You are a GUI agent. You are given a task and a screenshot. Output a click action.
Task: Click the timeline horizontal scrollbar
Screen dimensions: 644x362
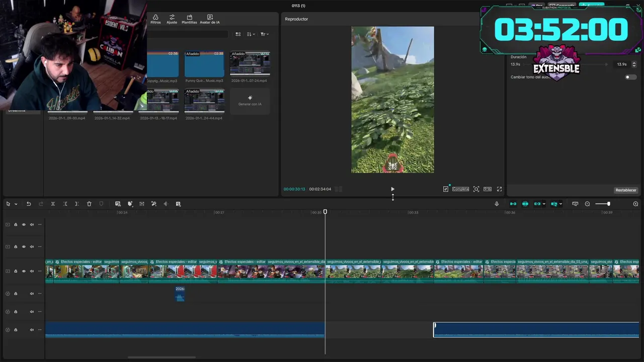pos(162,357)
